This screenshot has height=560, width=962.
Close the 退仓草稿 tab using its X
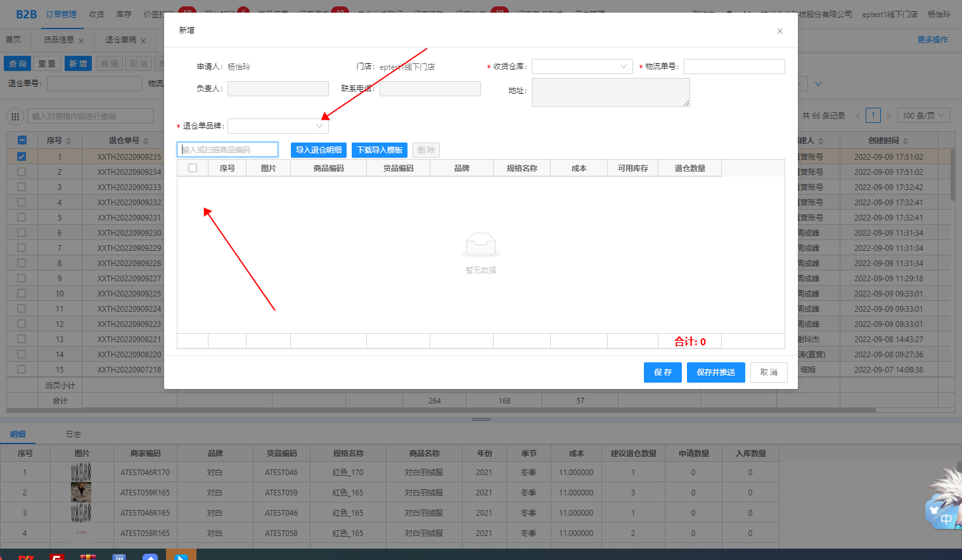click(143, 41)
